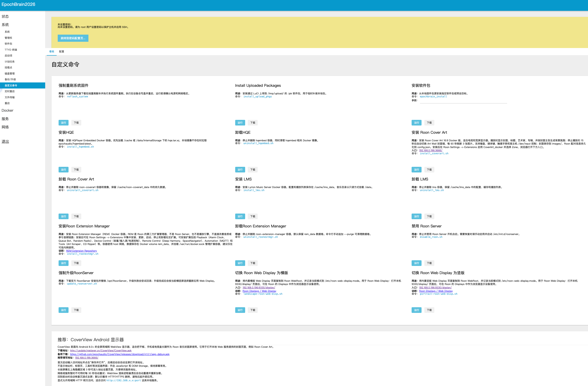Viewport: 588px width, 386px height.
Task: Download the 安装软件包 command output
Action: coord(429,123)
